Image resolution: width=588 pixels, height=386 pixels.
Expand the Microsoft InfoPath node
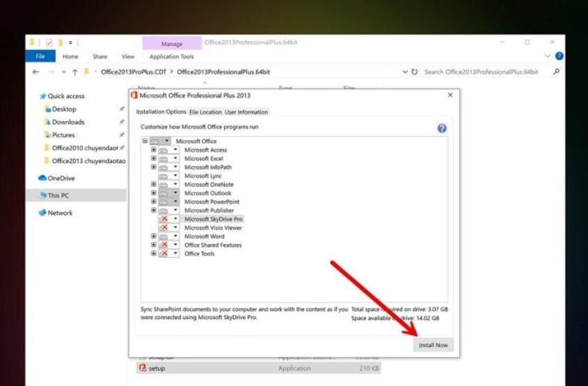[x=153, y=167]
